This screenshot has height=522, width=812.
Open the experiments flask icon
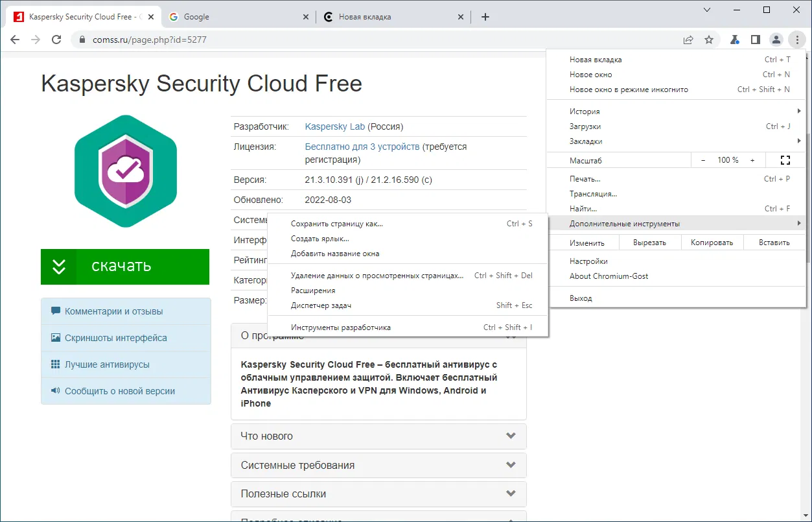click(x=734, y=40)
